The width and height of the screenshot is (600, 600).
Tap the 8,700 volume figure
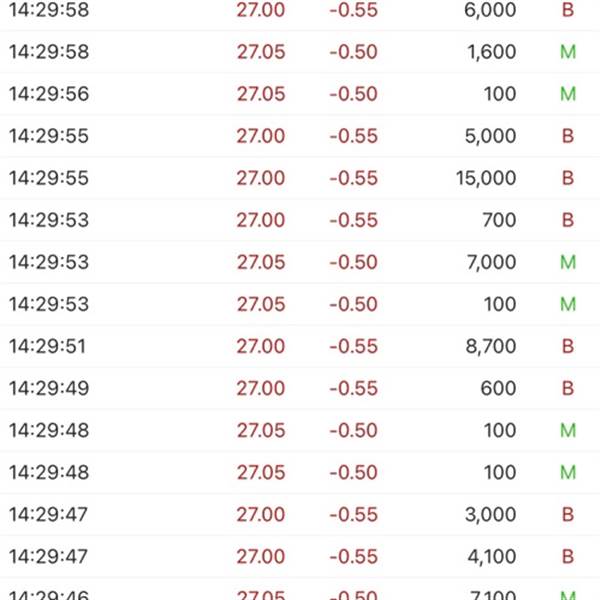click(491, 346)
